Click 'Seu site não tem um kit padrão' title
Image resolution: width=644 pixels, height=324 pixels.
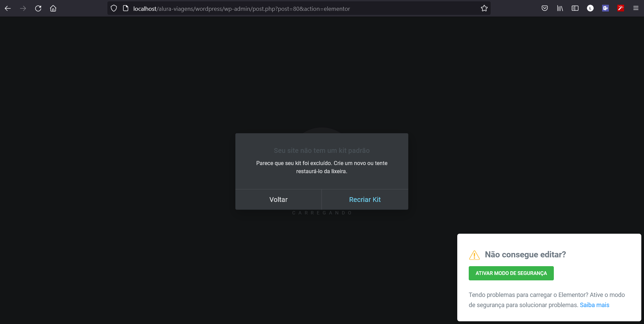[x=322, y=151]
